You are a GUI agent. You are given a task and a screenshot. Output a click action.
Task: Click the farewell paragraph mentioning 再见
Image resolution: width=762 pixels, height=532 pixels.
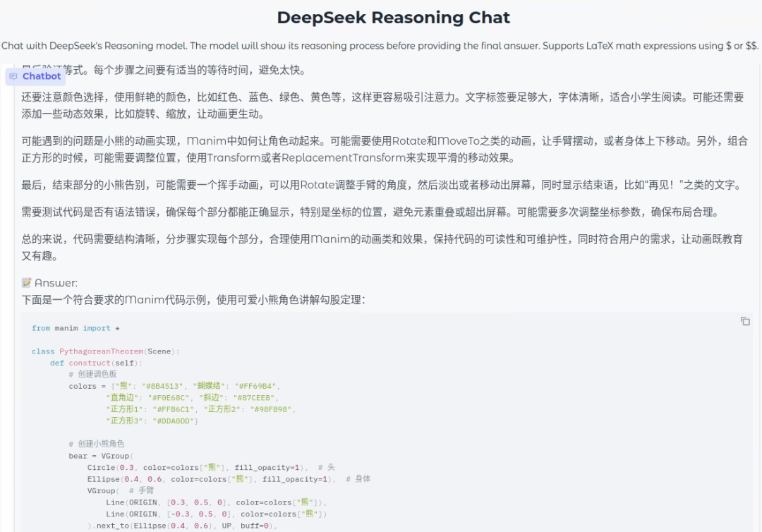click(x=380, y=185)
